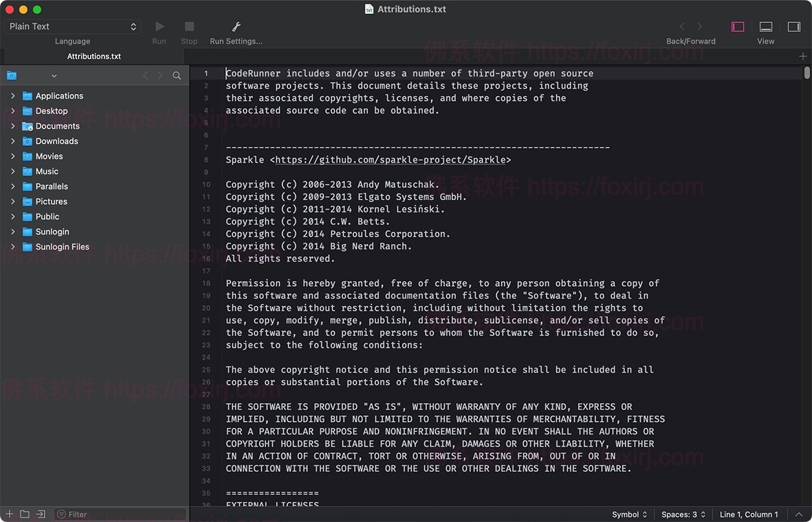
Task: Select the Stop icon in the toolbar
Action: (189, 27)
